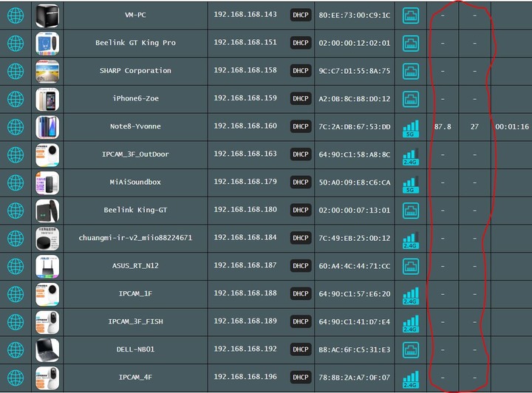Screen dimensions: 532x393
Task: Click the DHCP badge for 192.168.168.187
Action: click(301, 266)
